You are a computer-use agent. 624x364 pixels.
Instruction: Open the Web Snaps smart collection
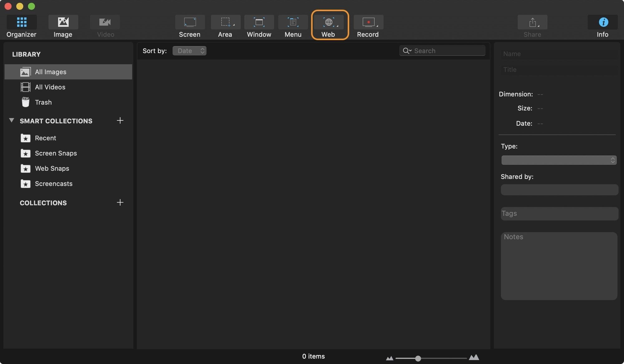[52, 168]
